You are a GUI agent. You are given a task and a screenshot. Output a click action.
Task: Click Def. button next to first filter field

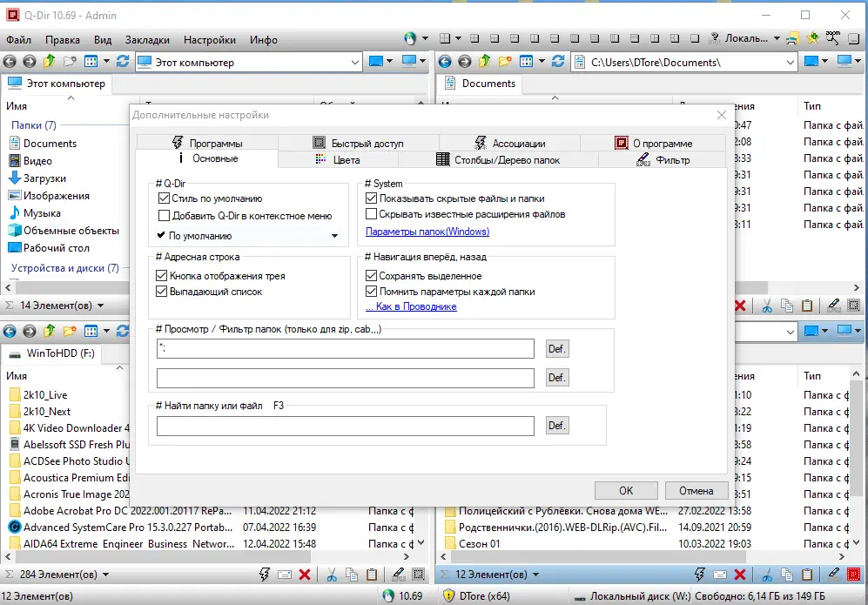[556, 349]
